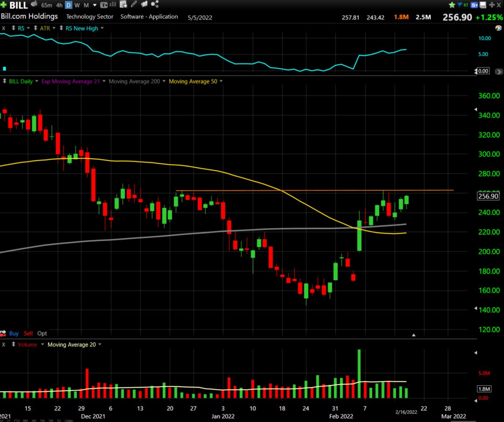Click the Software - Application industry link
Screen dimensions: 504x422
tap(149, 16)
